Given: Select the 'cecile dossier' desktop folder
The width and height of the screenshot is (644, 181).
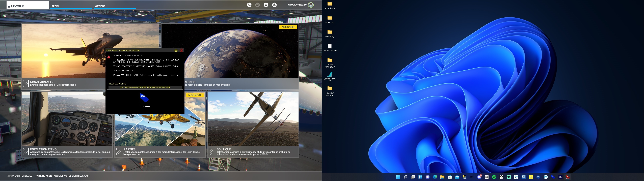Looking at the screenshot, I should (330, 6).
